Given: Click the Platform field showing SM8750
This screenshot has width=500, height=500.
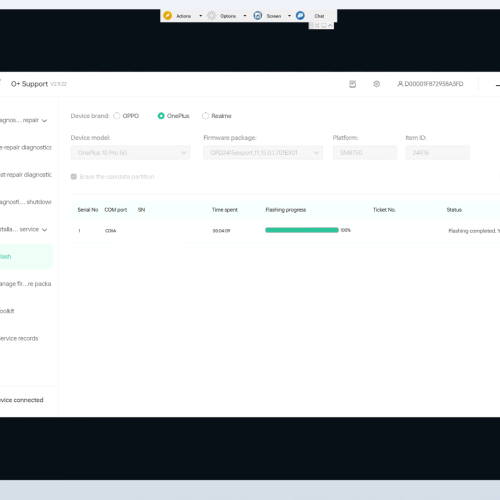Looking at the screenshot, I should 365,153.
